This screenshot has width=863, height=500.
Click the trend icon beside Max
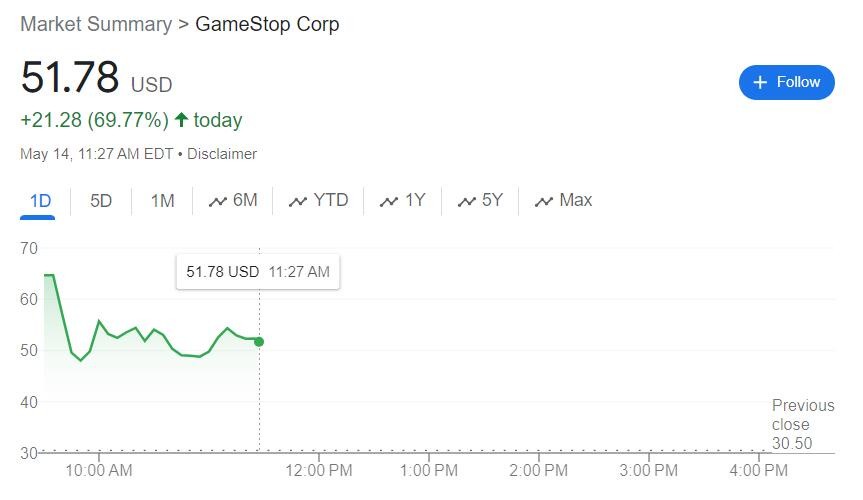click(x=544, y=202)
